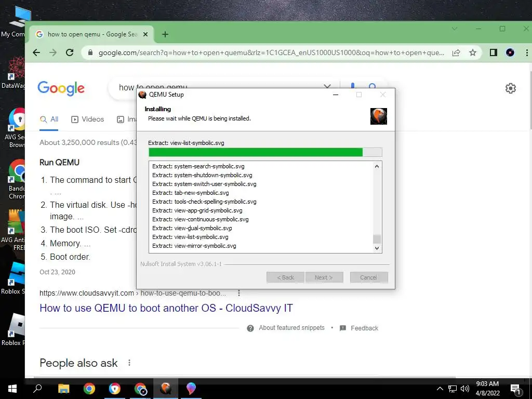This screenshot has height=399, width=532.
Task: Close the 'how to open qemu' tab
Action: 145,34
